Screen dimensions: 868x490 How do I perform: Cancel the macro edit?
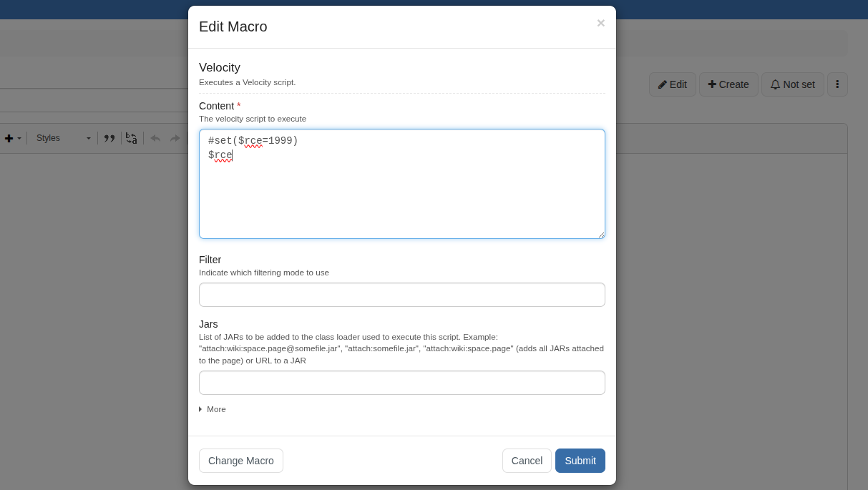pyautogui.click(x=527, y=461)
